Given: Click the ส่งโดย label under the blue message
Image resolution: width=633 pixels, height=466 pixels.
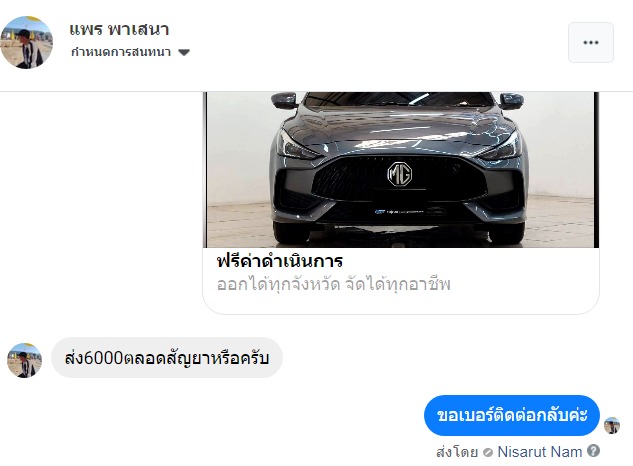Looking at the screenshot, I should [x=457, y=452].
